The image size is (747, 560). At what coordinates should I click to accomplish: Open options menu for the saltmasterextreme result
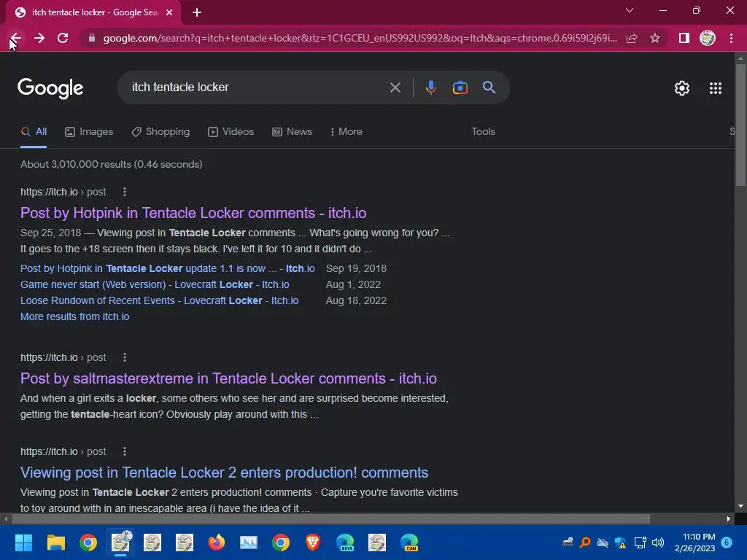(125, 357)
